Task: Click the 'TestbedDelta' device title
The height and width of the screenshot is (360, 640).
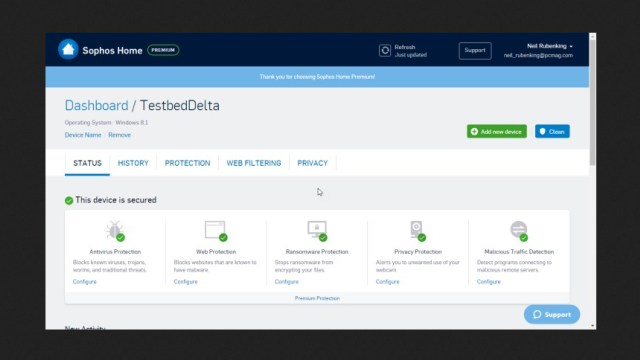Action: [180, 106]
